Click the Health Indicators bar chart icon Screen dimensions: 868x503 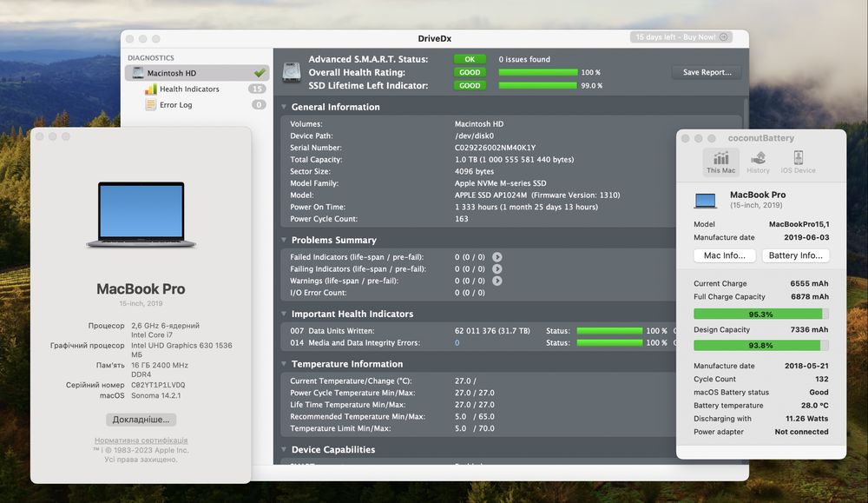[150, 89]
